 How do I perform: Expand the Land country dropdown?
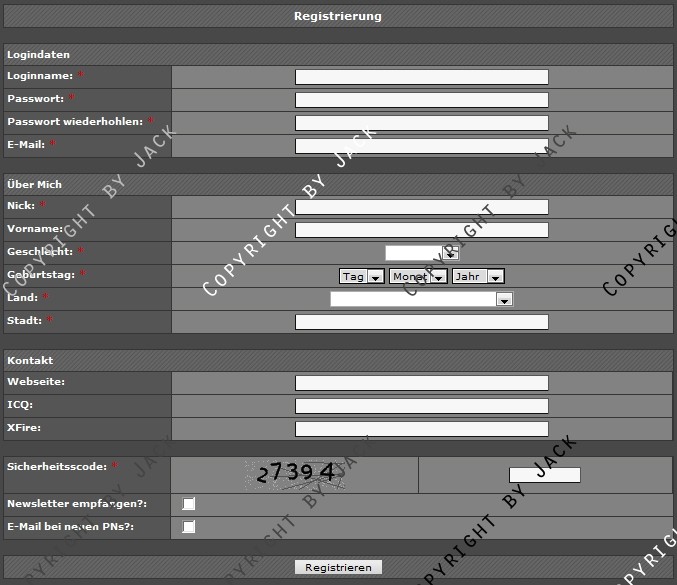pyautogui.click(x=421, y=299)
